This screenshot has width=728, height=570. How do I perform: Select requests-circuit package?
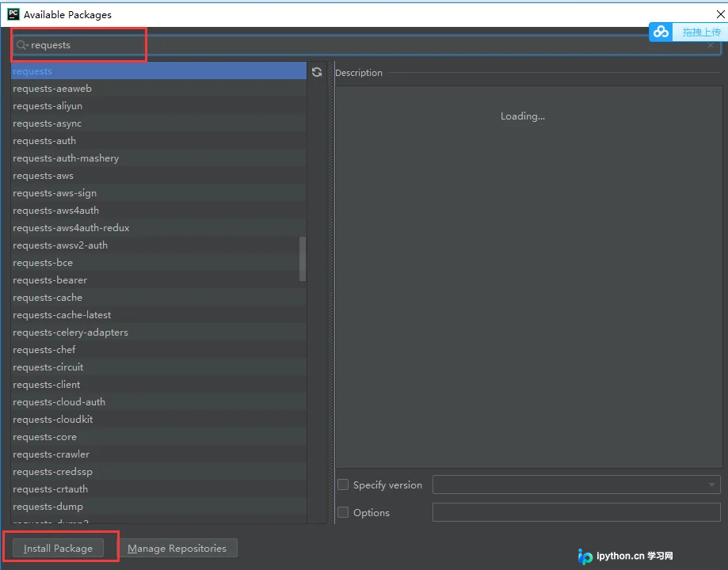tap(158, 367)
